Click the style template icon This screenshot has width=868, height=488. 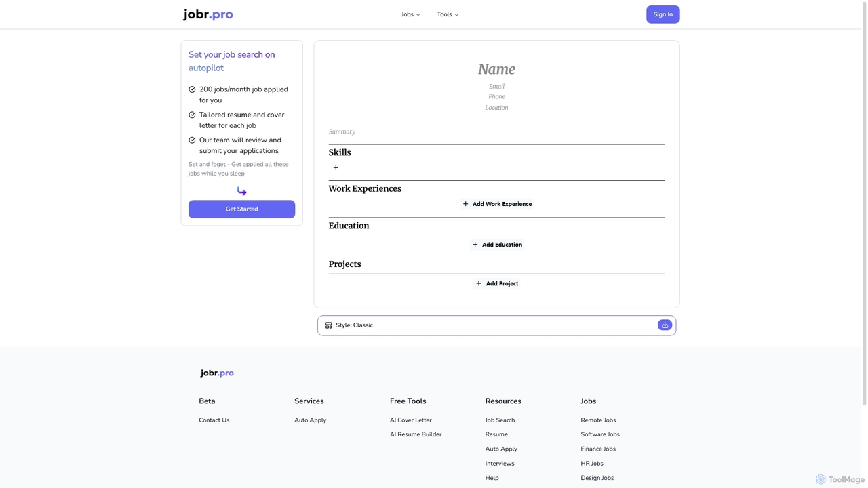(x=328, y=325)
